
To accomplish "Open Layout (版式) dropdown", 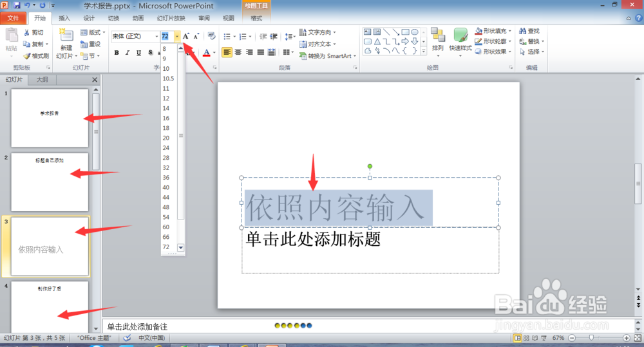I will click(x=93, y=32).
